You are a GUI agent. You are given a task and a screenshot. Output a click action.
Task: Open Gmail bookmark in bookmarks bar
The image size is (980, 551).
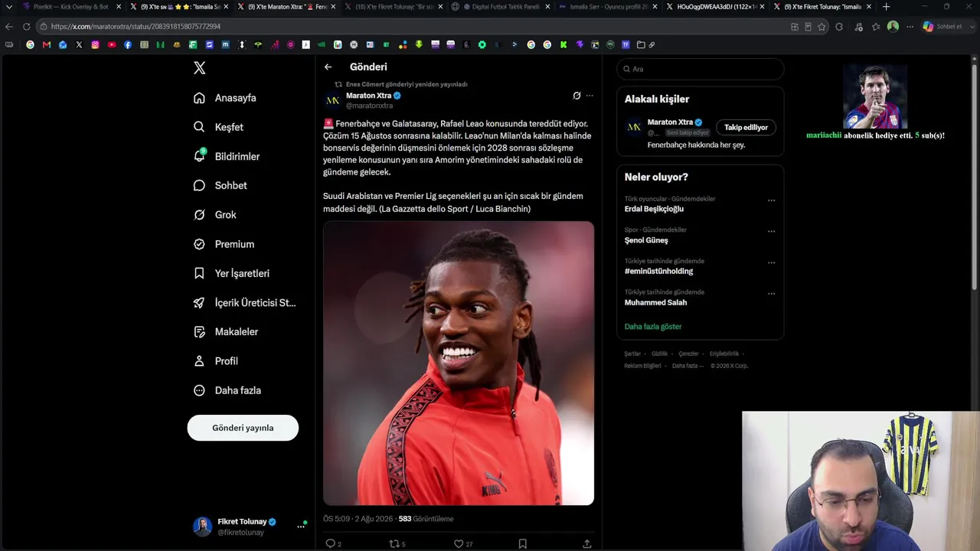coord(47,44)
